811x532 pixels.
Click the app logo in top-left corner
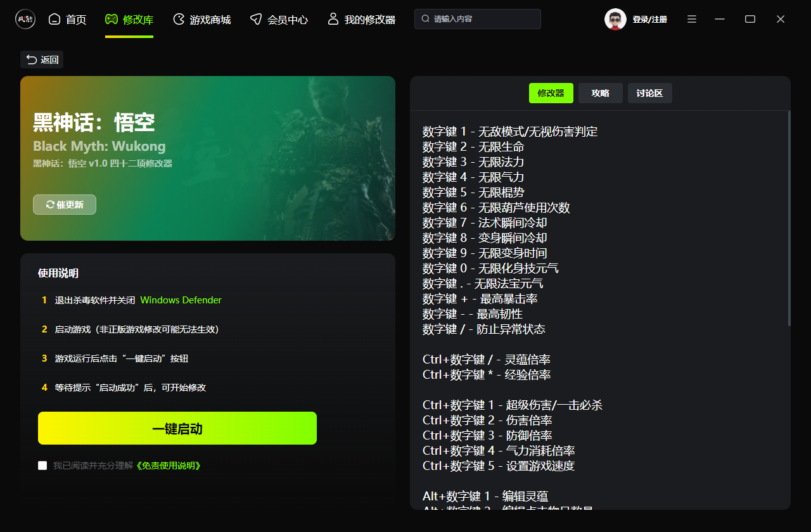(x=25, y=19)
